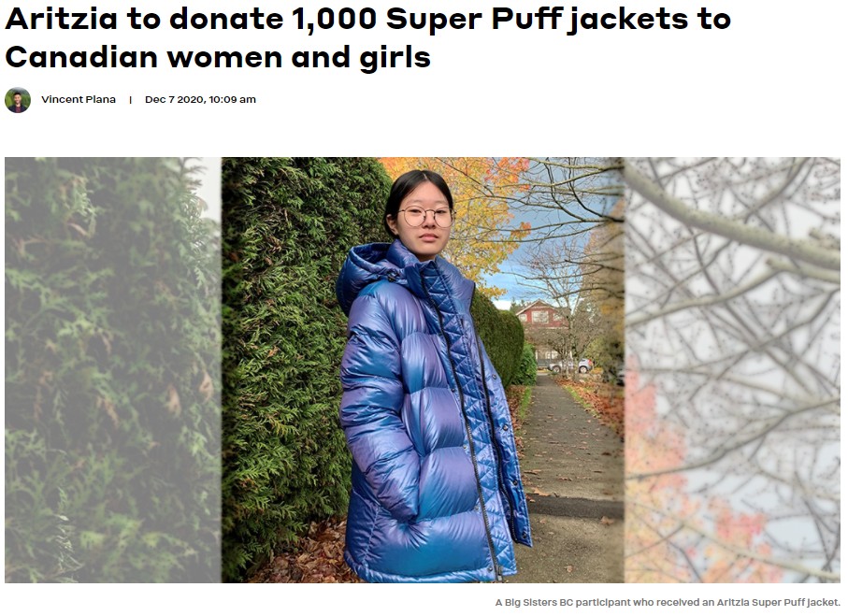The height and width of the screenshot is (616, 848).
Task: Click the Big Sisters BC photo caption
Action: (x=668, y=602)
